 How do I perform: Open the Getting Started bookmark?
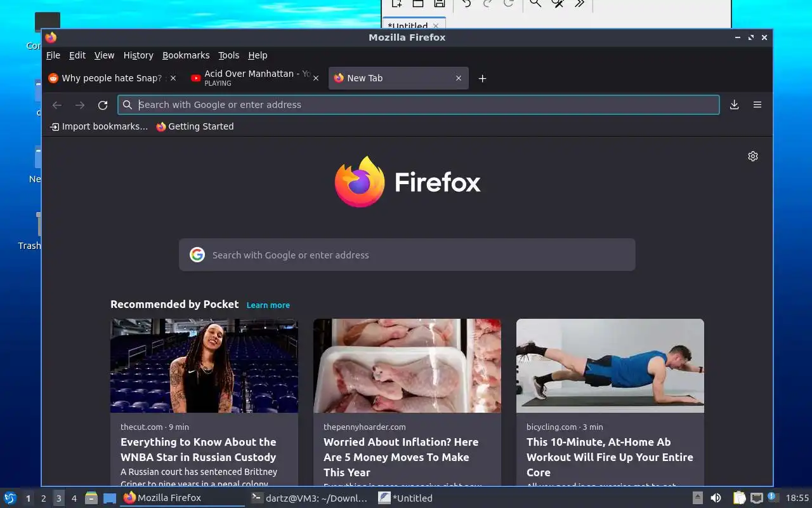click(x=195, y=126)
